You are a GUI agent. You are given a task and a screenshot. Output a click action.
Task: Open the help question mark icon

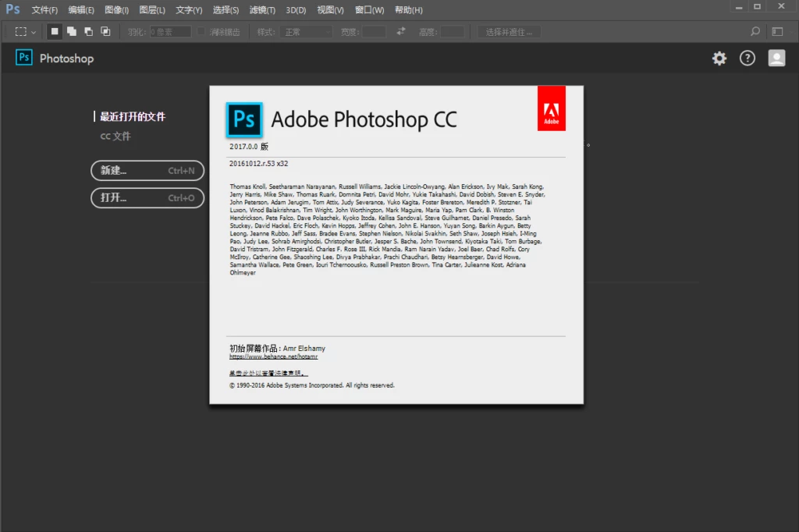(747, 58)
